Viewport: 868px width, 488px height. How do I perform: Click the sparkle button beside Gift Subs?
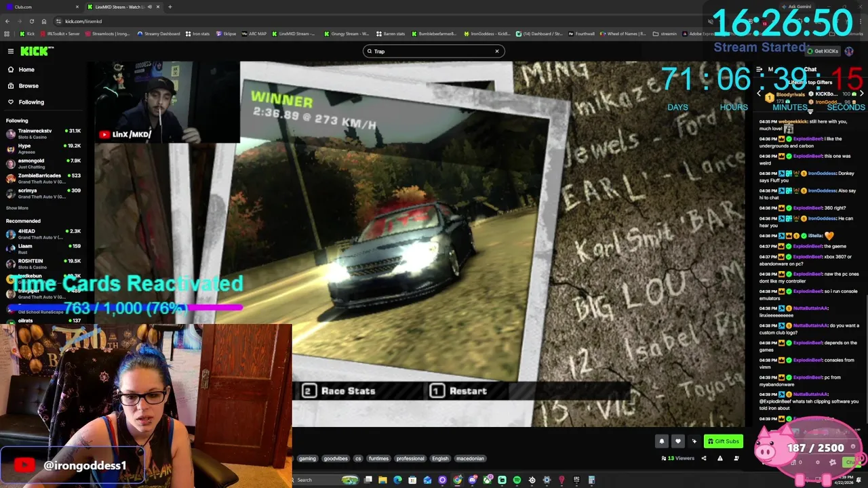[694, 441]
